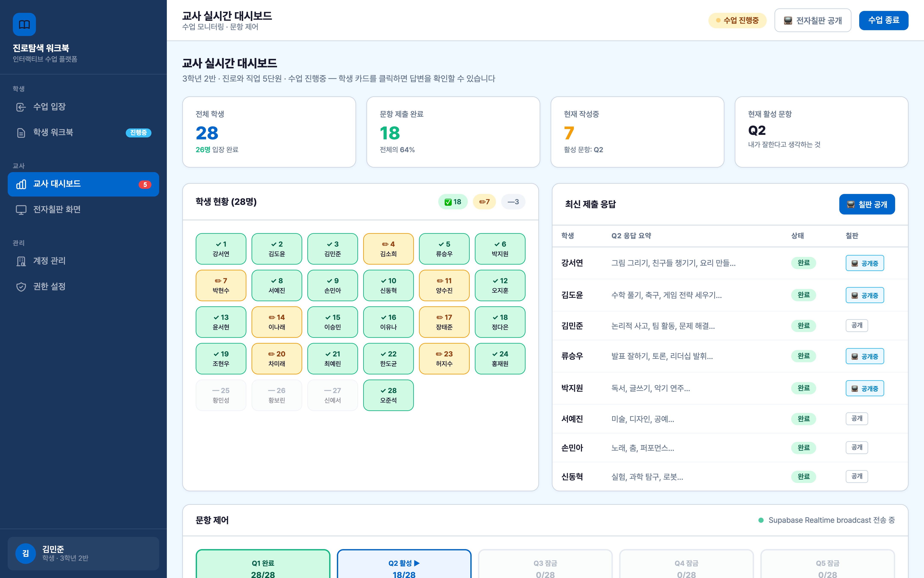The width and height of the screenshot is (924, 578).
Task: Select the Q1 완료 question card
Action: [x=263, y=564]
